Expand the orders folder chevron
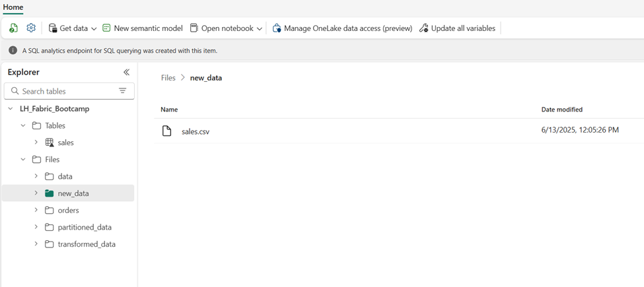 36,210
